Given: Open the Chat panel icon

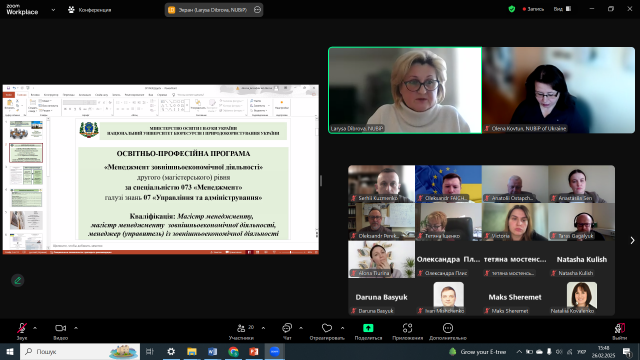Looking at the screenshot, I should click(x=287, y=328).
